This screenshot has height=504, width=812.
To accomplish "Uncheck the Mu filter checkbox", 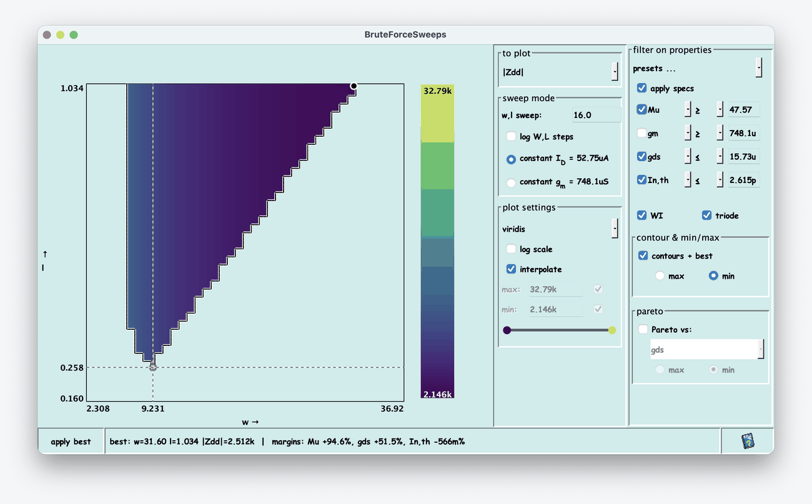I will (641, 110).
